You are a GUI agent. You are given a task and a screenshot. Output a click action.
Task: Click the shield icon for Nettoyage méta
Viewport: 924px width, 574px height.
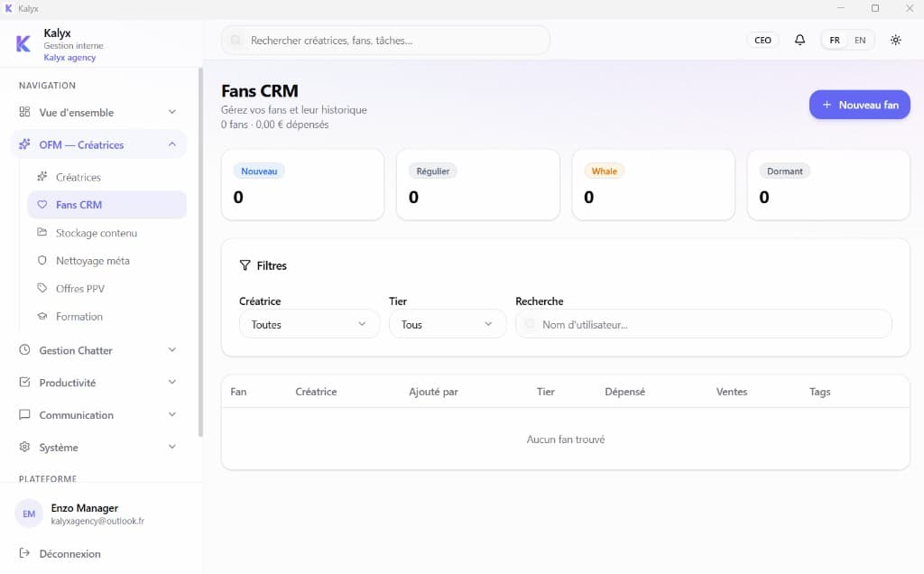click(42, 260)
